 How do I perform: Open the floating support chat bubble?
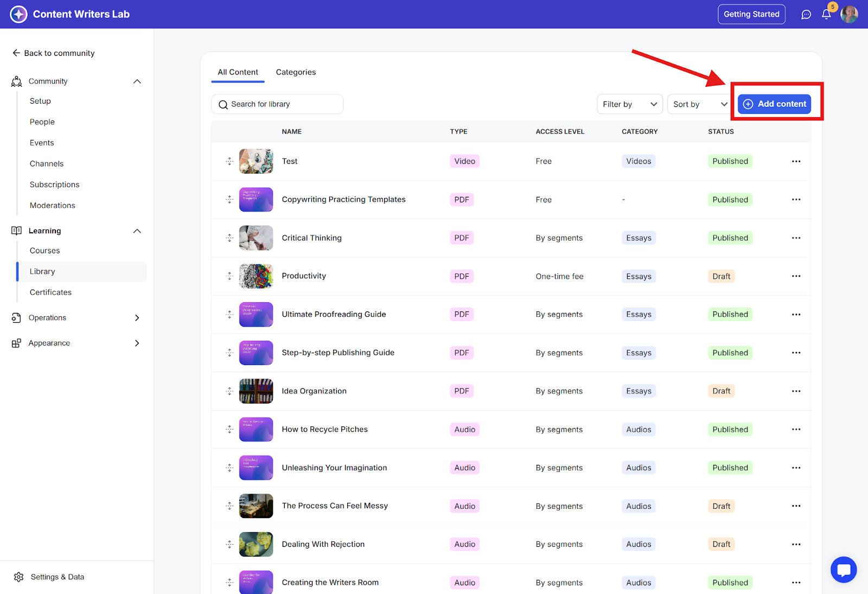pos(843,570)
